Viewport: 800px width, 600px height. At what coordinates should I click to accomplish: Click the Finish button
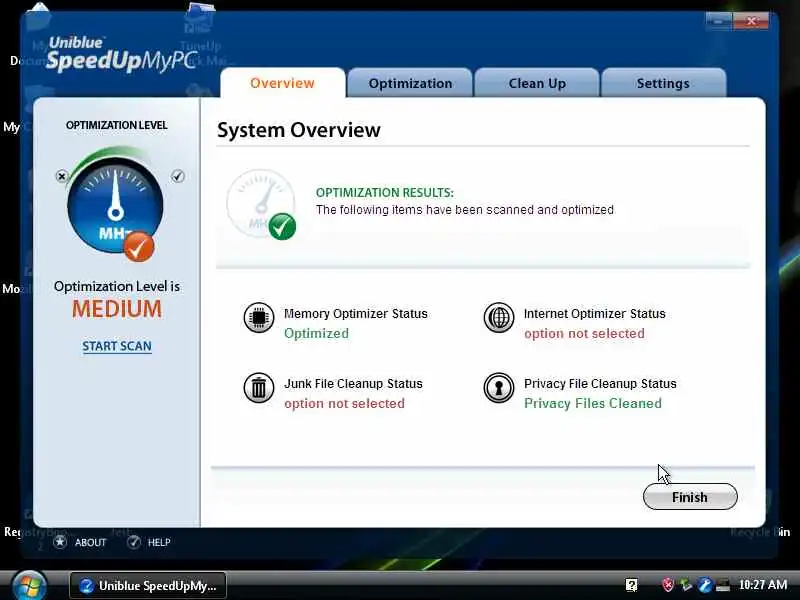click(x=690, y=496)
